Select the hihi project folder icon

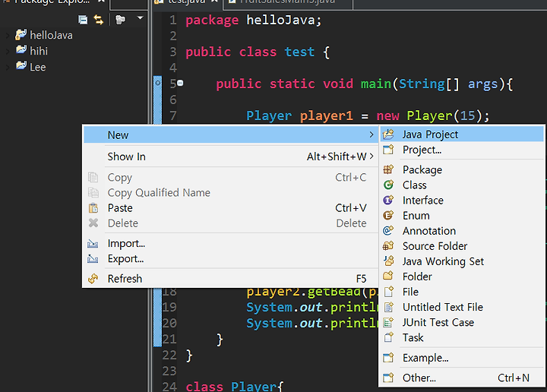click(21, 50)
